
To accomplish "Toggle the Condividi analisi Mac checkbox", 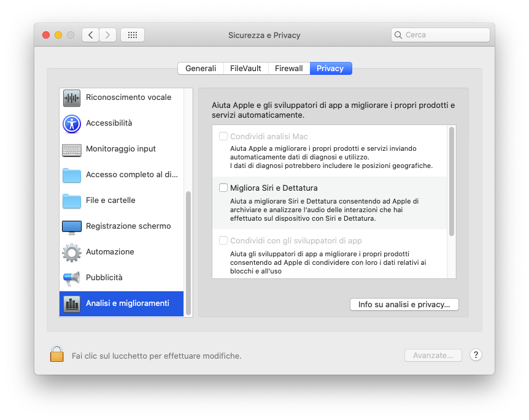I will [x=223, y=136].
